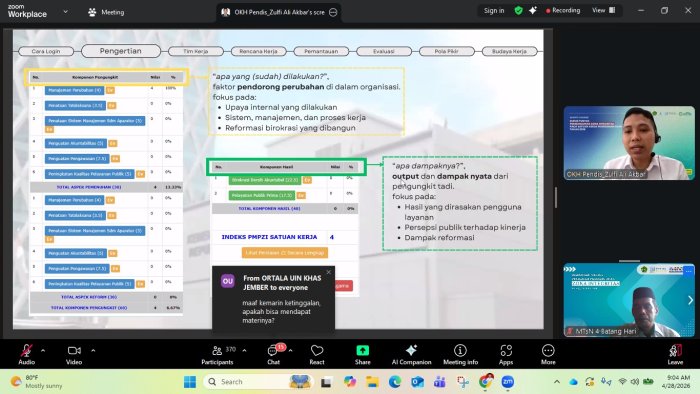Open Wi-Fi network tray icon
700x394 pixels.
622,382
